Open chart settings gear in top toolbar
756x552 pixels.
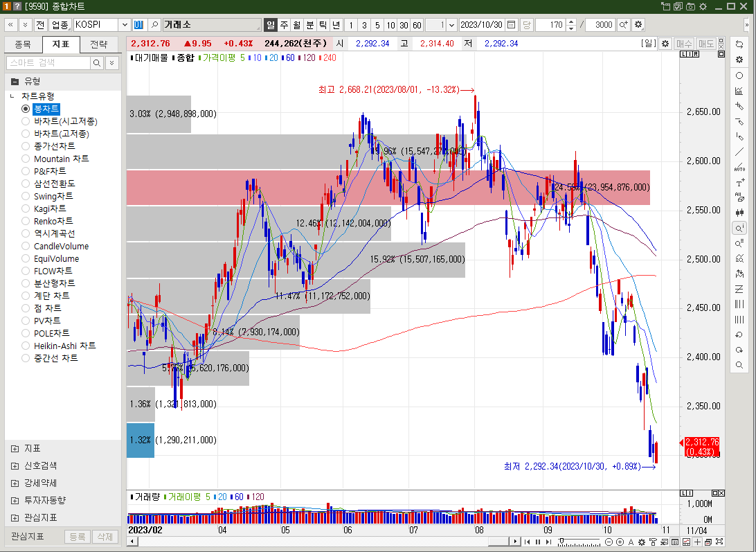pyautogui.click(x=638, y=25)
